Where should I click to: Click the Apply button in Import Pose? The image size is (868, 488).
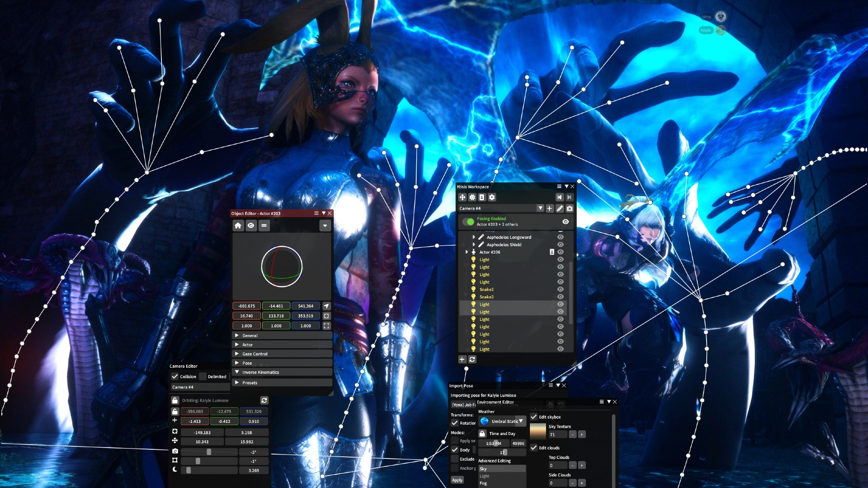click(457, 480)
